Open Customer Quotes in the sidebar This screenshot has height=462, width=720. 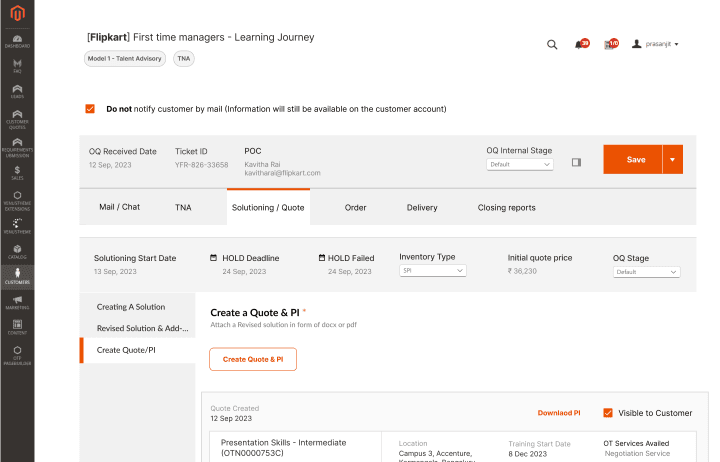17,119
